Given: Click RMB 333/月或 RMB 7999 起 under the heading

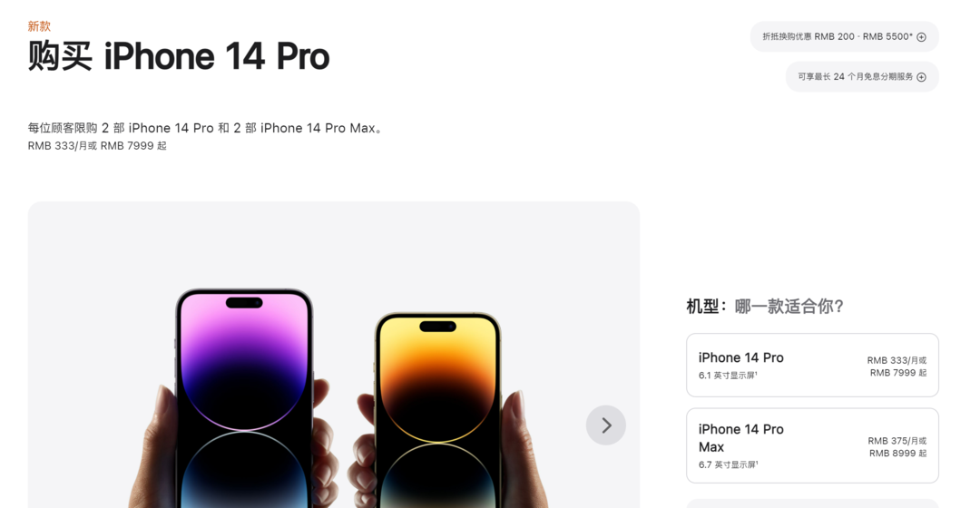Looking at the screenshot, I should 97,145.
